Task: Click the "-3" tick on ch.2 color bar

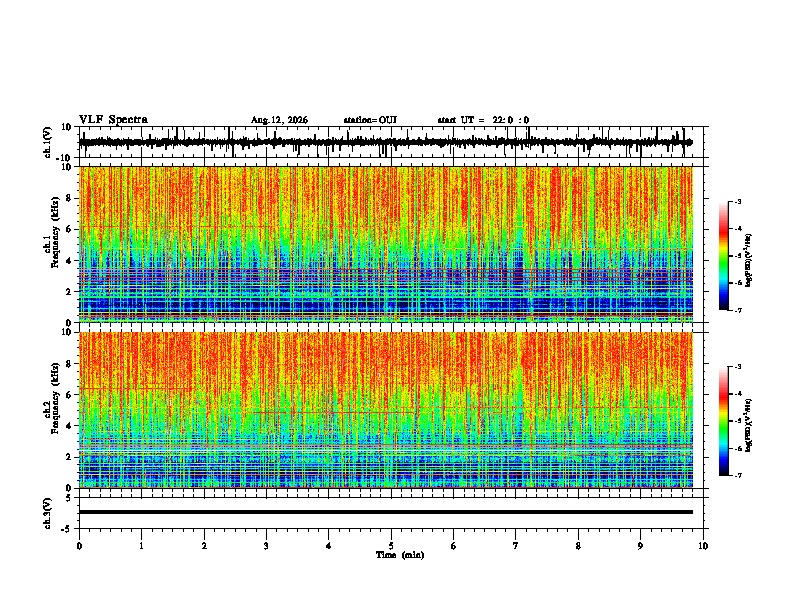Action: [737, 367]
